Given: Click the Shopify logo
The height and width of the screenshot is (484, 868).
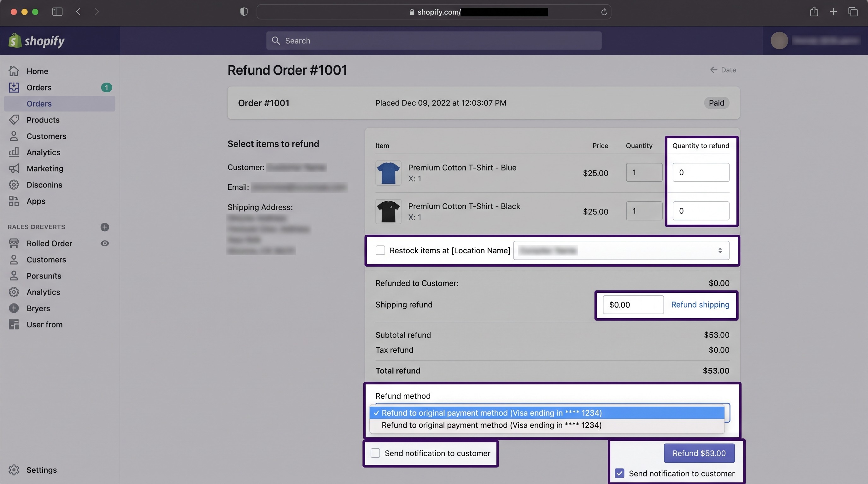Looking at the screenshot, I should (36, 41).
